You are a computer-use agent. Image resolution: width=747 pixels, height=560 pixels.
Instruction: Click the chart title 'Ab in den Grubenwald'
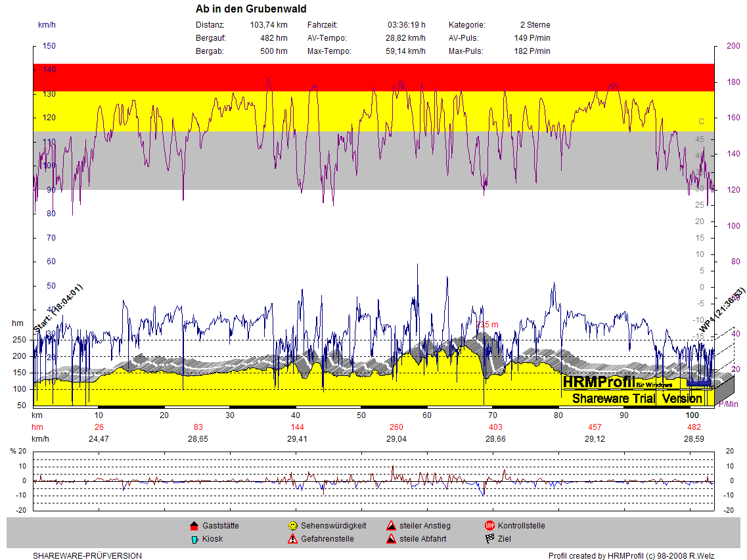tap(251, 9)
